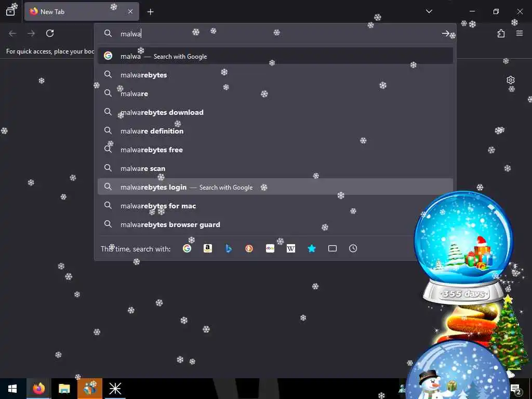Choose 'malwa — Search with Google' suggestion
The image size is (532, 399).
pyautogui.click(x=275, y=56)
